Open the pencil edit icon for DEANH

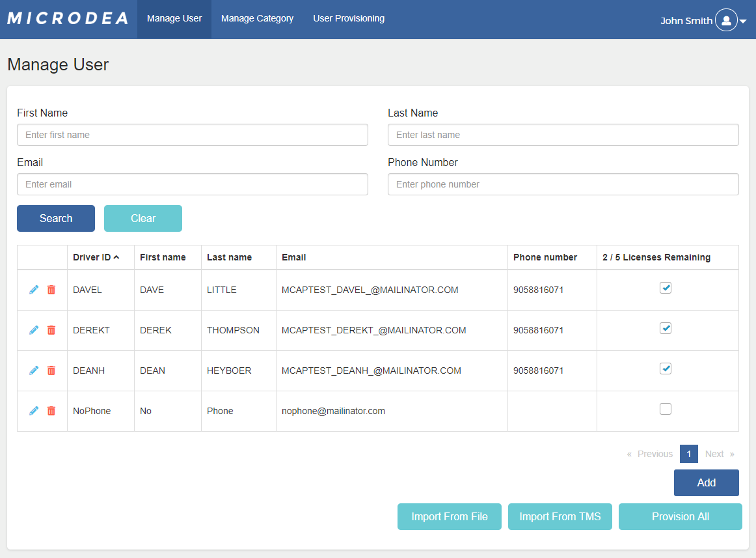pyautogui.click(x=33, y=370)
